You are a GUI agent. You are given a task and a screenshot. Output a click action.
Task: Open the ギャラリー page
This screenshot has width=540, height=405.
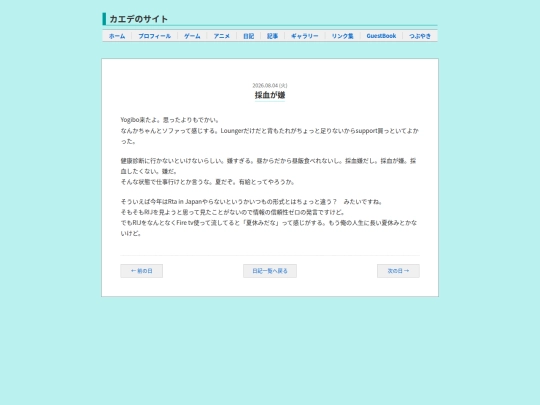305,36
